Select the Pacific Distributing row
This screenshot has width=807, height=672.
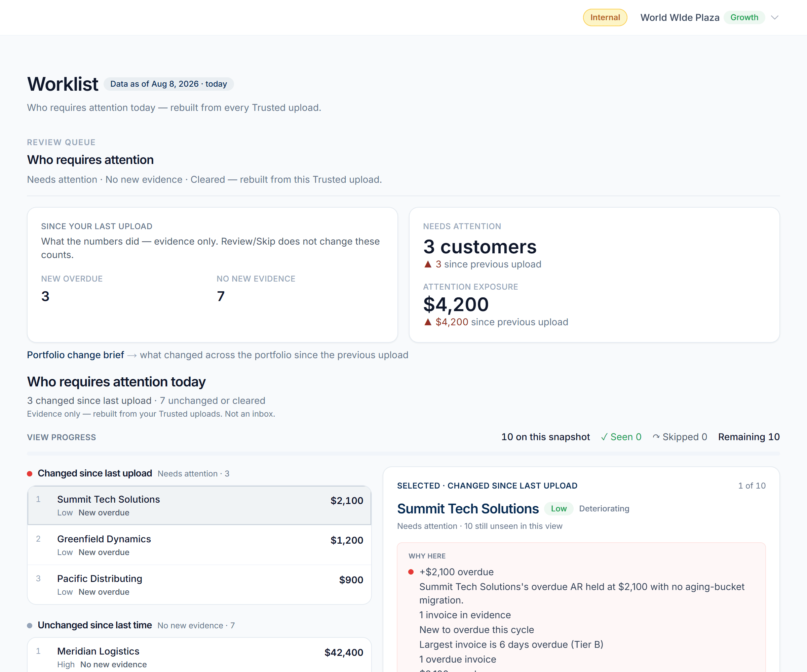(199, 585)
